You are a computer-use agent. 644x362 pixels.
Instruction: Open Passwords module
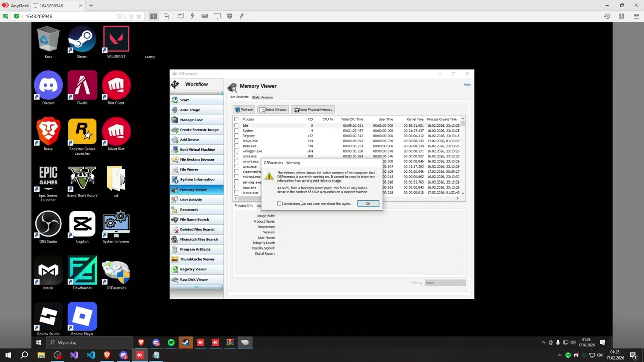coord(197,209)
